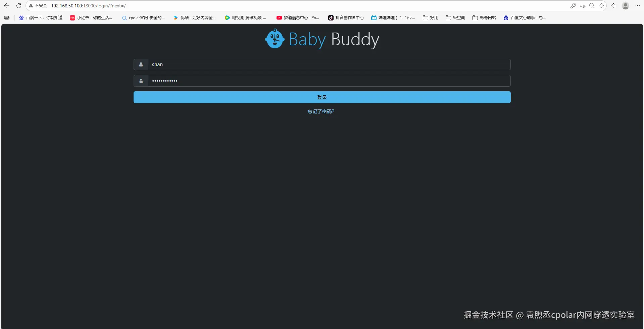Expand the 极空间 bookmark folder
Viewport: 644px width, 329px height.
[455, 18]
